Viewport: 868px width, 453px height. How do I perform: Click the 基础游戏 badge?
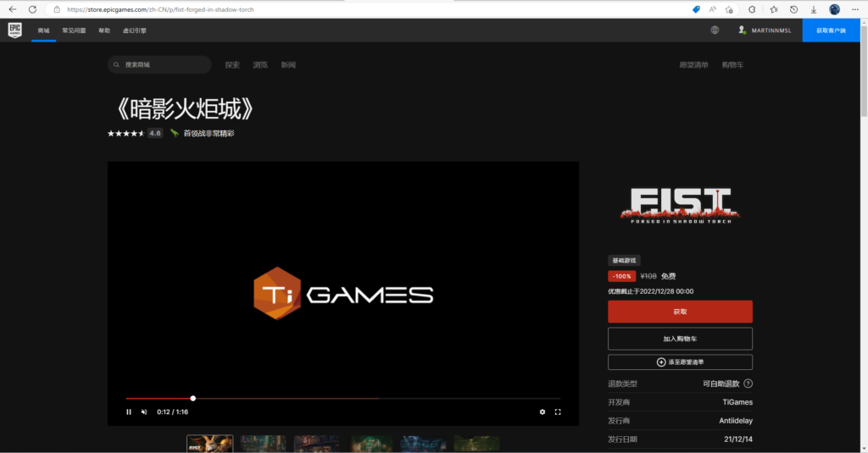(x=624, y=261)
